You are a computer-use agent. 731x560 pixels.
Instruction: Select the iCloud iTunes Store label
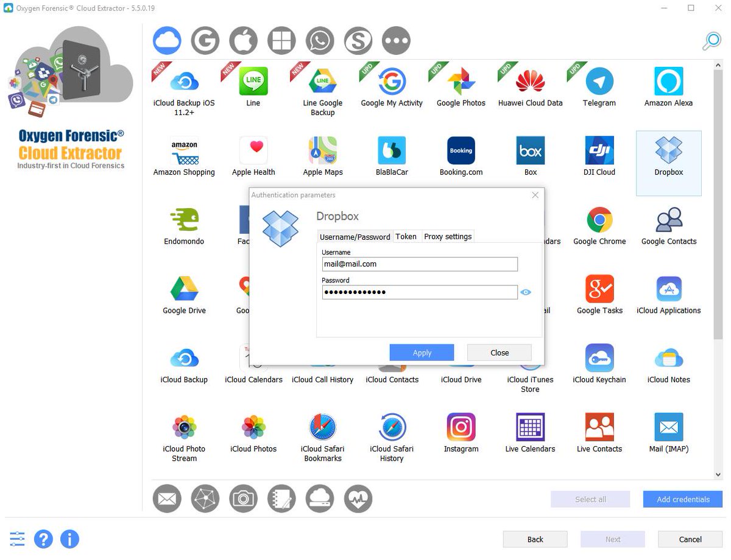coord(531,384)
